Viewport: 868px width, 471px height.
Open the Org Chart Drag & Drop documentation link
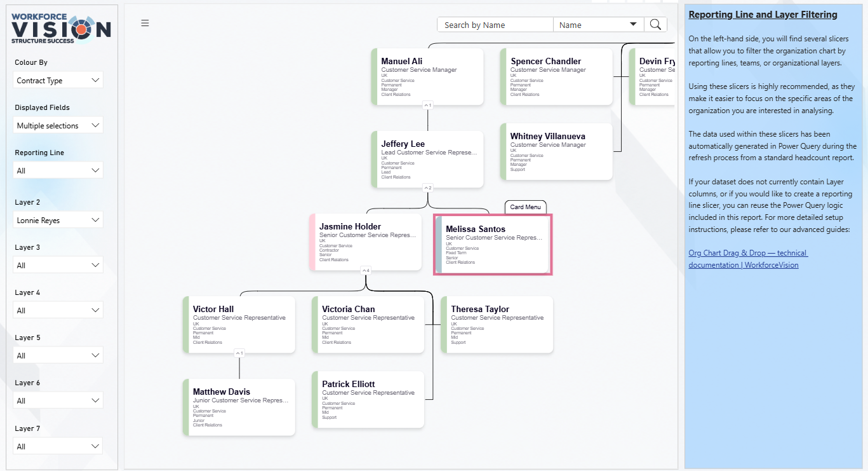point(748,259)
